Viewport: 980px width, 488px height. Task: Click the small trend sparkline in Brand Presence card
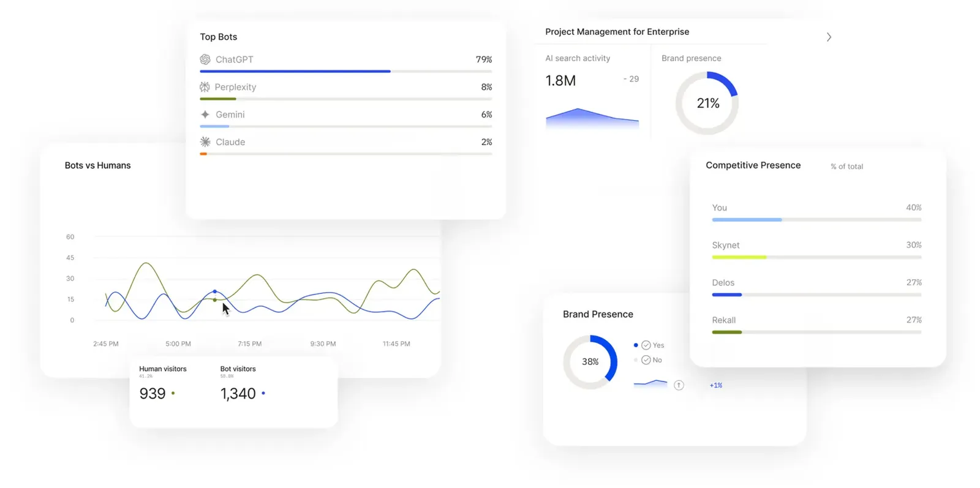coord(650,383)
